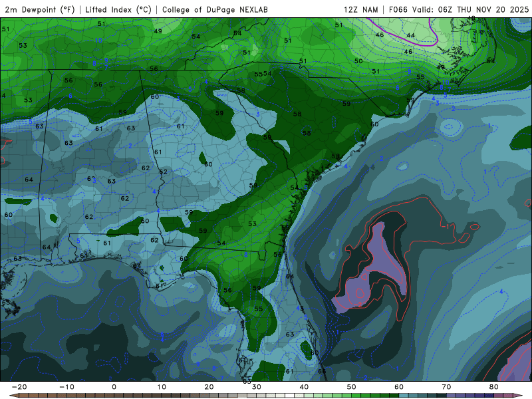
Task: Click the 0 label on the color scale
Action: 114,387
